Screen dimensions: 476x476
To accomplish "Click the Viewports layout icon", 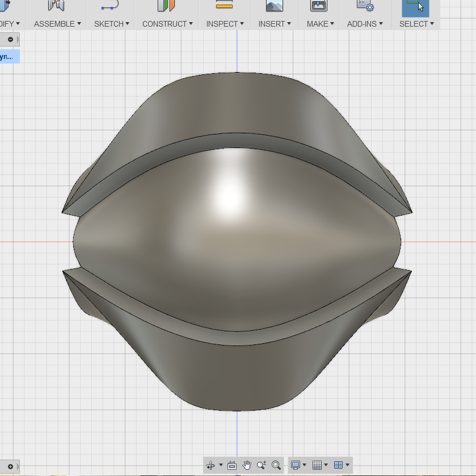I will [339, 465].
